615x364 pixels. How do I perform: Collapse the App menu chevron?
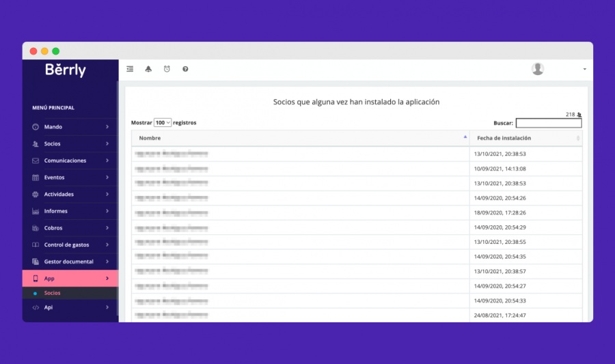[x=107, y=279]
